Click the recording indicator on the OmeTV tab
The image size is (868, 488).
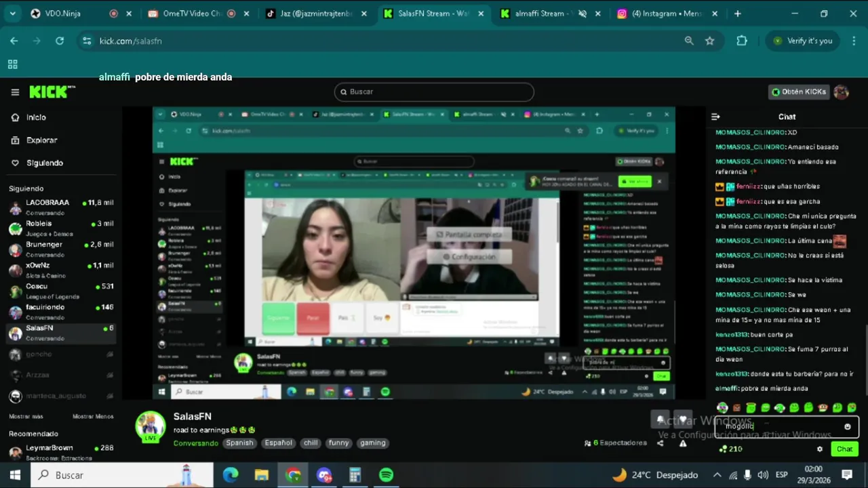[x=231, y=14]
